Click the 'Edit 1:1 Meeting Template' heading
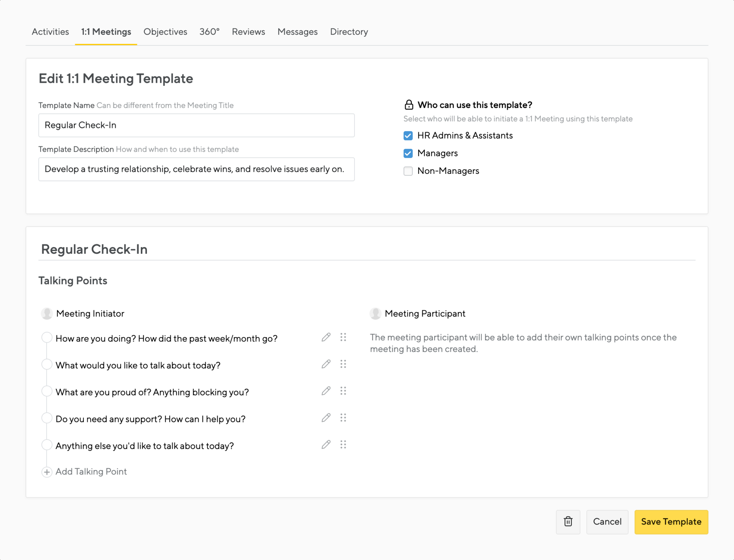The height and width of the screenshot is (560, 734). (116, 79)
